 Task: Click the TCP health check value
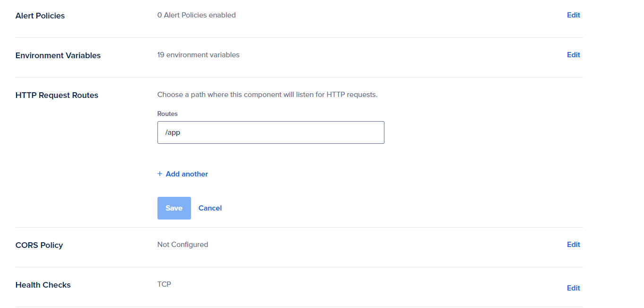[x=164, y=284]
